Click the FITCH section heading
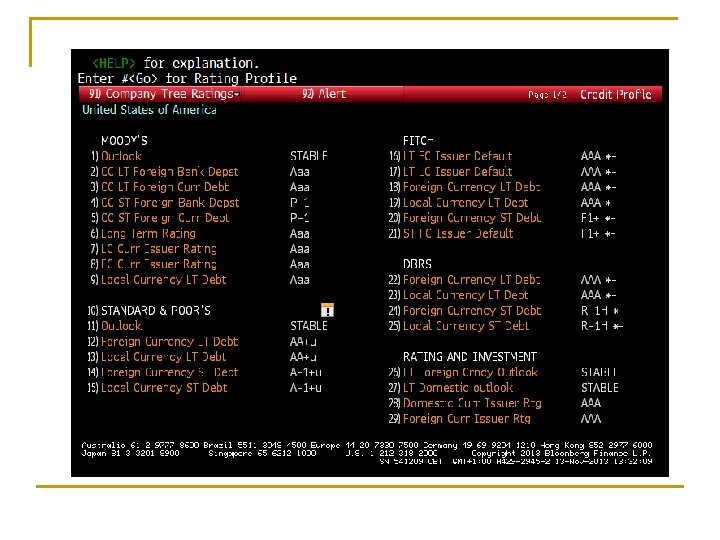 [x=418, y=141]
